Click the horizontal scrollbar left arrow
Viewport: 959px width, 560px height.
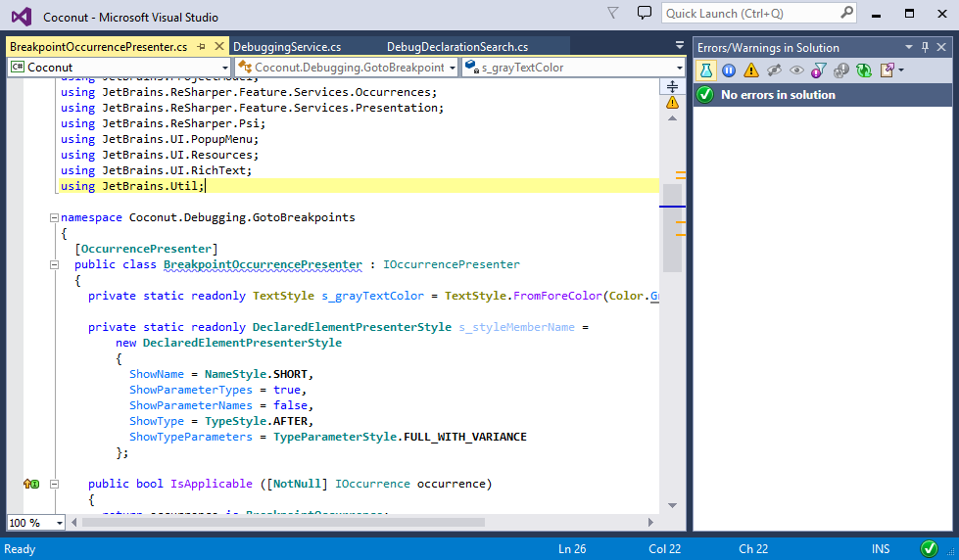(74, 522)
